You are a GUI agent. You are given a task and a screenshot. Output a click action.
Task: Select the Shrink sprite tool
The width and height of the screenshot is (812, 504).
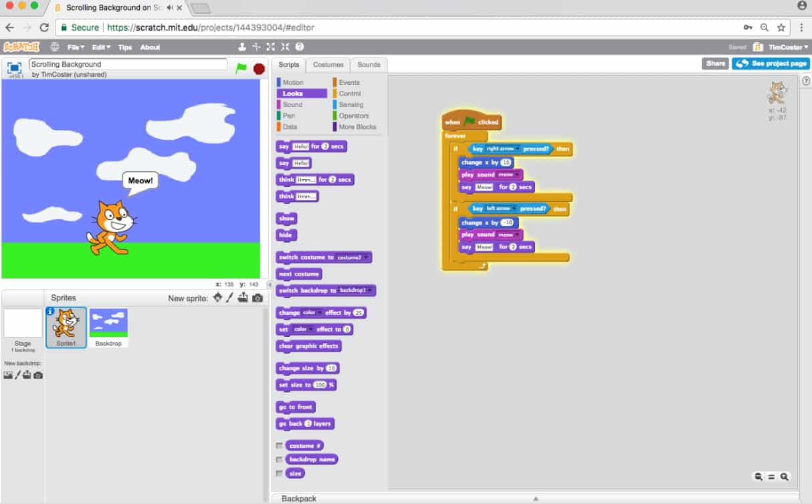285,47
